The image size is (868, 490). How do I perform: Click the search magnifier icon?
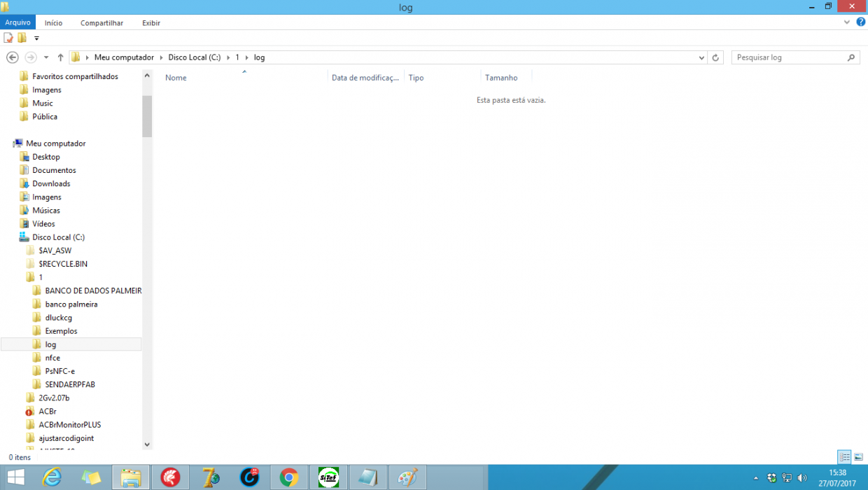pos(851,57)
